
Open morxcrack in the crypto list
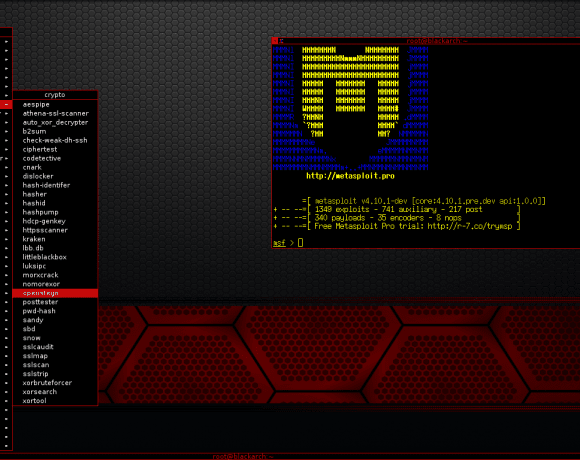pyautogui.click(x=55, y=275)
